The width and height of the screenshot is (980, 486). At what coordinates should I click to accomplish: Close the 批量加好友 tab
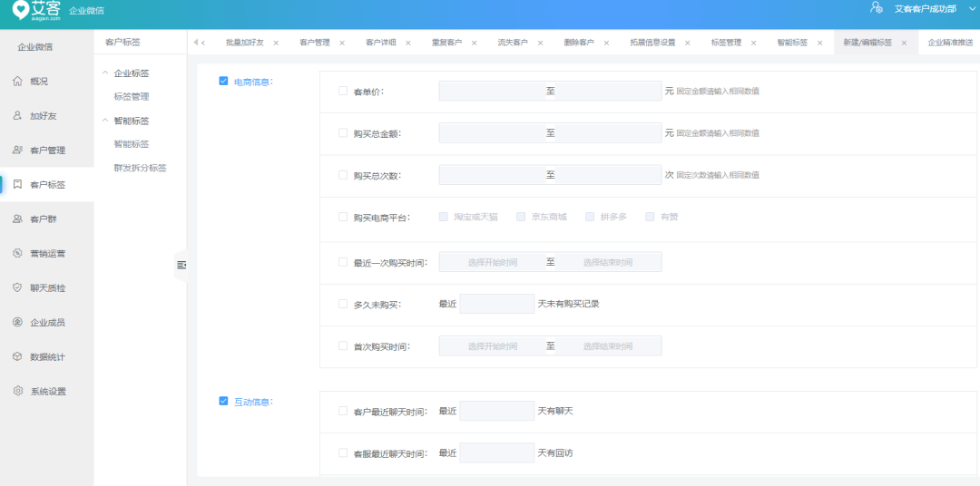(276, 44)
